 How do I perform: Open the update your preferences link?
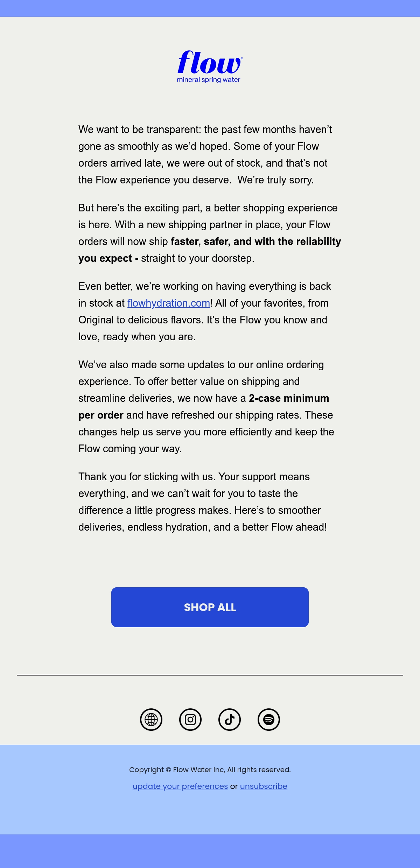coord(180,786)
